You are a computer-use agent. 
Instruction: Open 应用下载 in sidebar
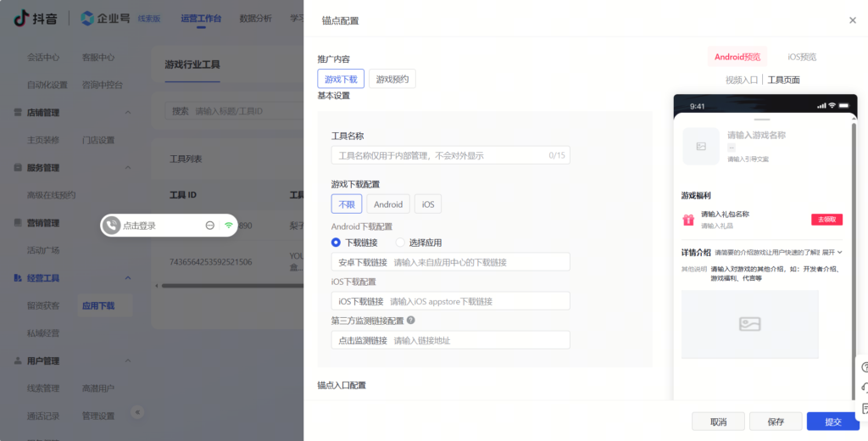pyautogui.click(x=98, y=305)
